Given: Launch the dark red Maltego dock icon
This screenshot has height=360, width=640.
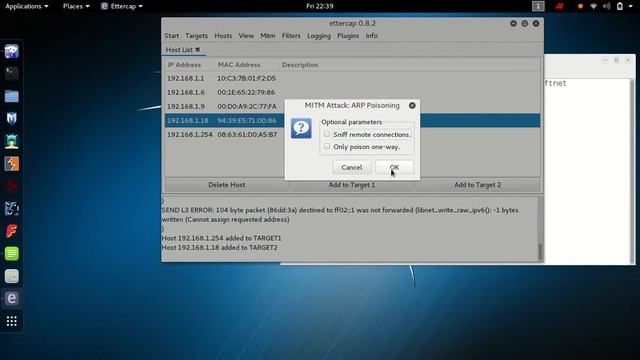Looking at the screenshot, I should (x=11, y=186).
